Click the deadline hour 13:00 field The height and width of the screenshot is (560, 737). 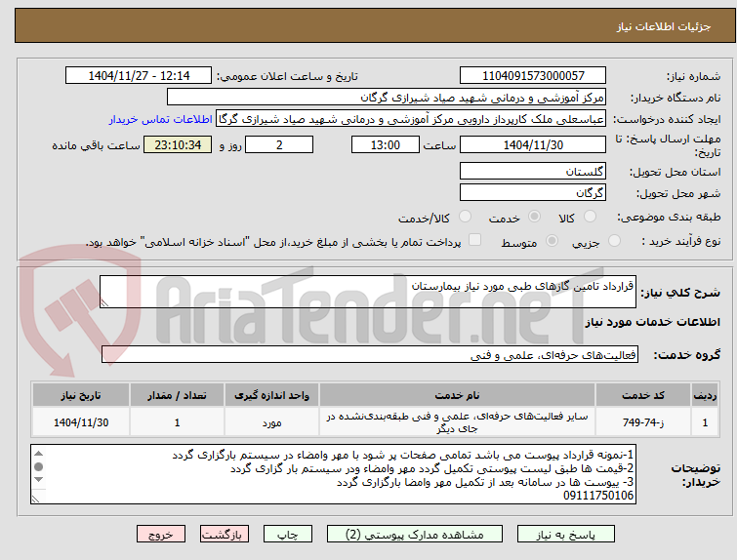[386, 144]
